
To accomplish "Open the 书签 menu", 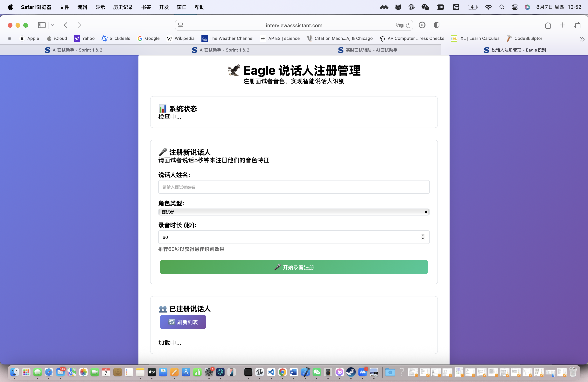I will (146, 7).
